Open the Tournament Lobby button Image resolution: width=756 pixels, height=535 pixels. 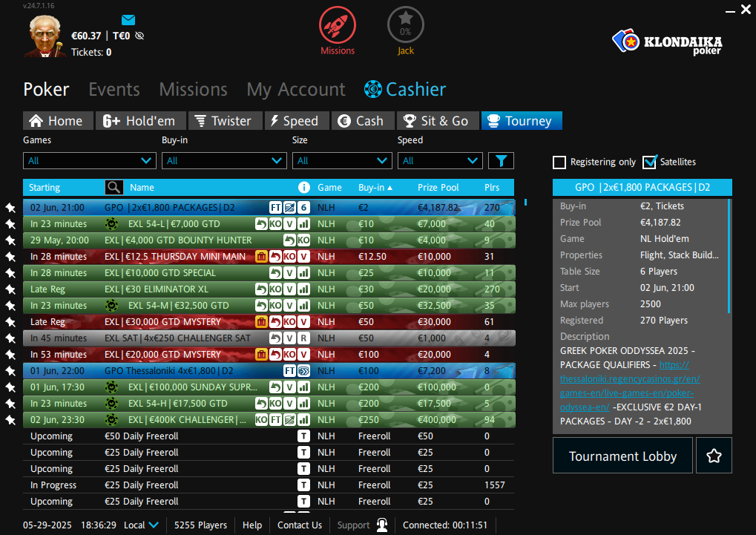[x=622, y=456]
